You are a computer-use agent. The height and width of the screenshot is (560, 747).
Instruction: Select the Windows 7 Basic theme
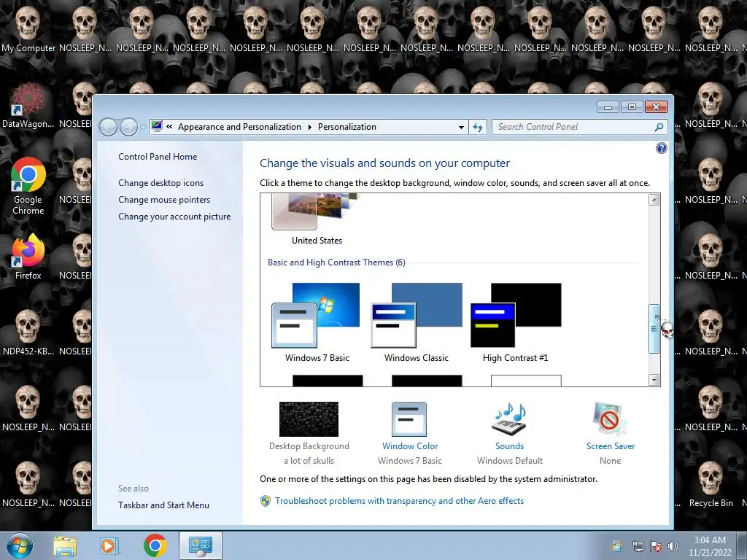click(x=317, y=322)
